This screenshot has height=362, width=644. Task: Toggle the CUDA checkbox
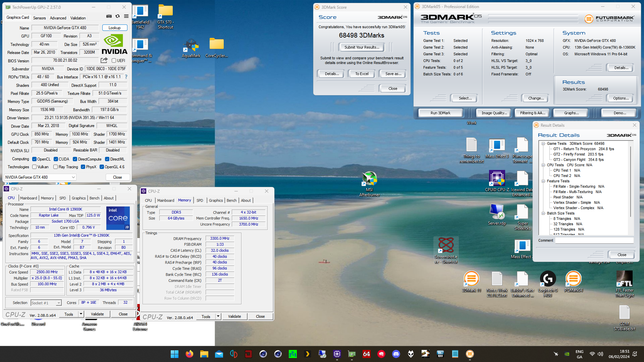pos(56,159)
